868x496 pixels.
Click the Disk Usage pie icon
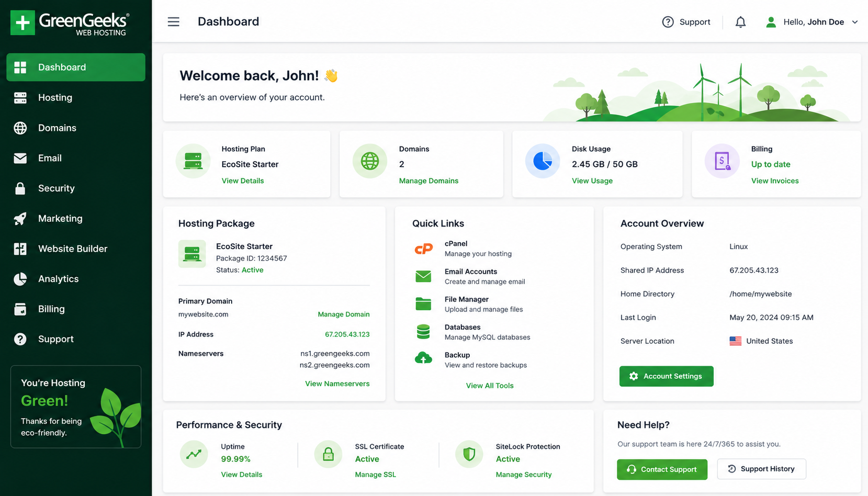543,161
